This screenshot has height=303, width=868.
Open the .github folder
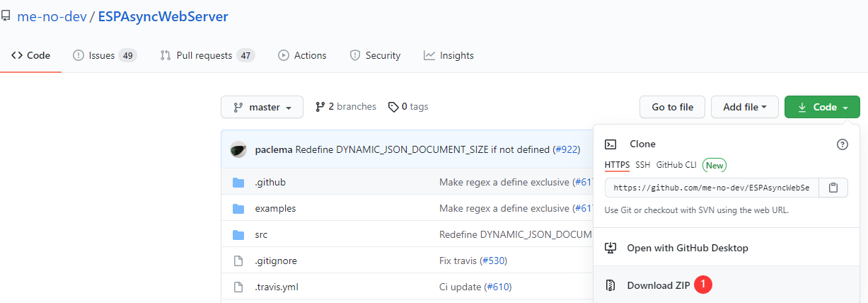click(270, 182)
